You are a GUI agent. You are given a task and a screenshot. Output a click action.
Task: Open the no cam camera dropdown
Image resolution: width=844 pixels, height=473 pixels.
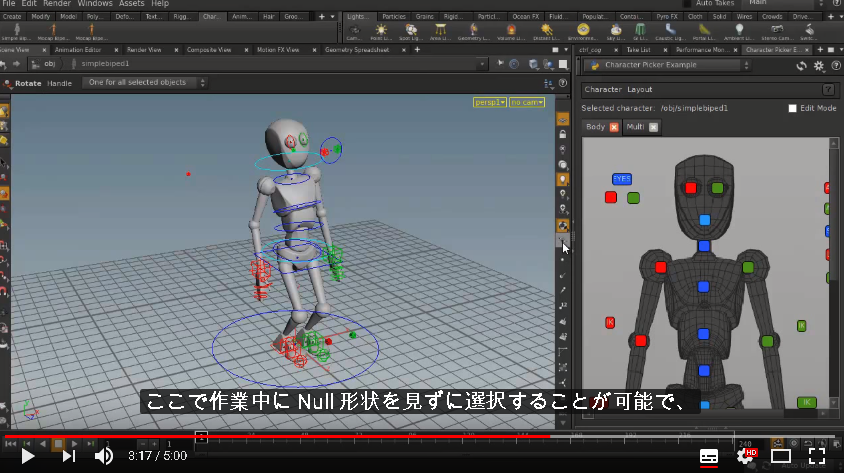coord(527,102)
